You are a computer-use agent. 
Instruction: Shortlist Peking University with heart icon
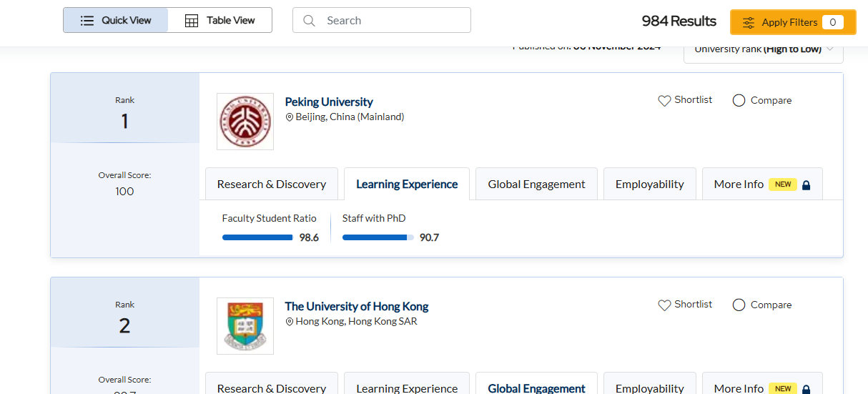point(664,101)
